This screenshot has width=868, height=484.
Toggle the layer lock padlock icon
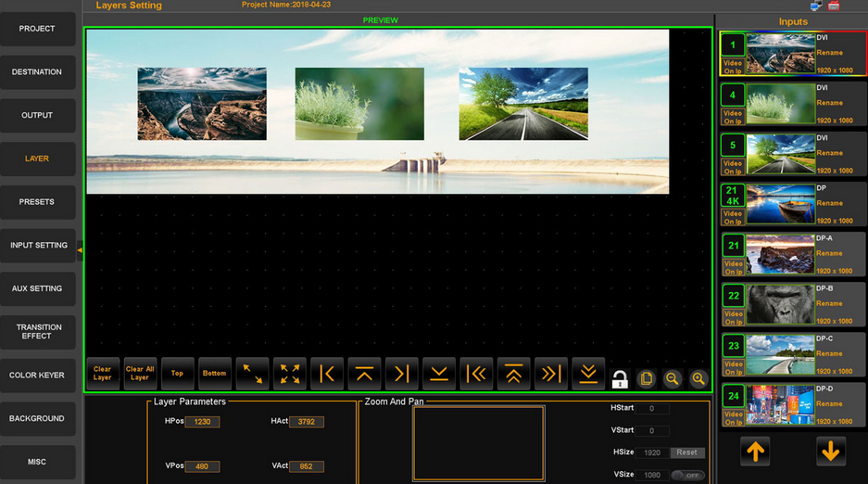[x=620, y=379]
